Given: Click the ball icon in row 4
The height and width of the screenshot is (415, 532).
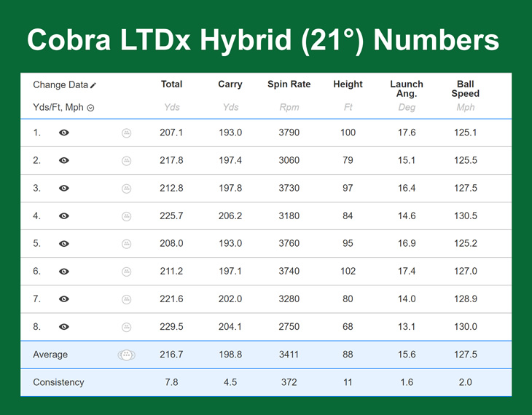Looking at the screenshot, I should (127, 216).
